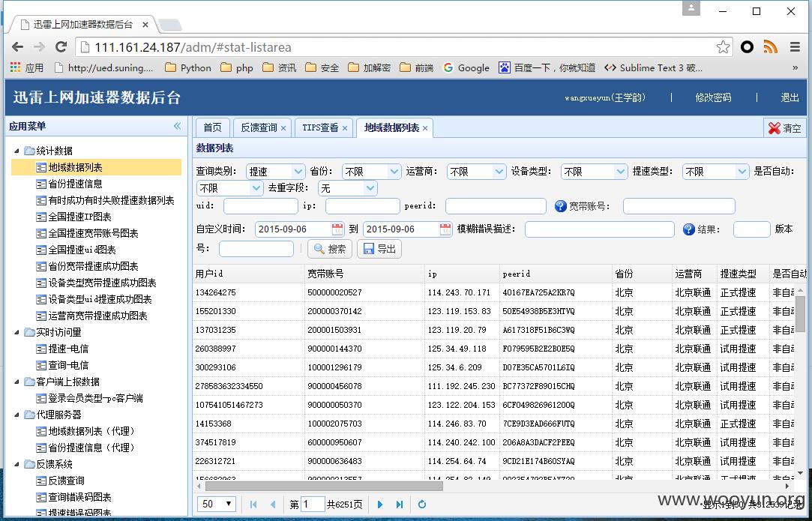The height and width of the screenshot is (521, 812).
Task: Click the browser back arrow
Action: pos(17,47)
